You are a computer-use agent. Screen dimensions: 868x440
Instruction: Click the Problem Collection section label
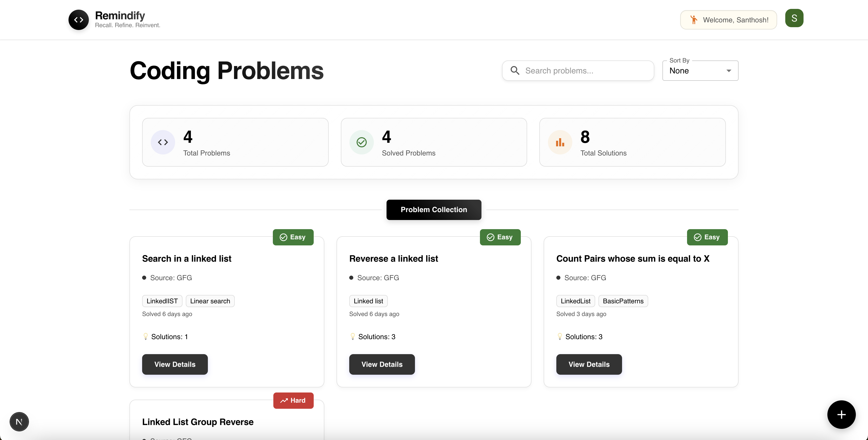point(434,210)
